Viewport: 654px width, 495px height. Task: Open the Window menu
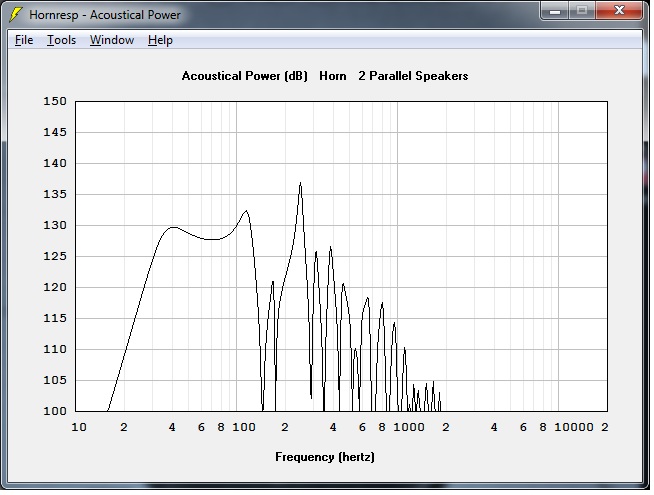click(x=112, y=40)
